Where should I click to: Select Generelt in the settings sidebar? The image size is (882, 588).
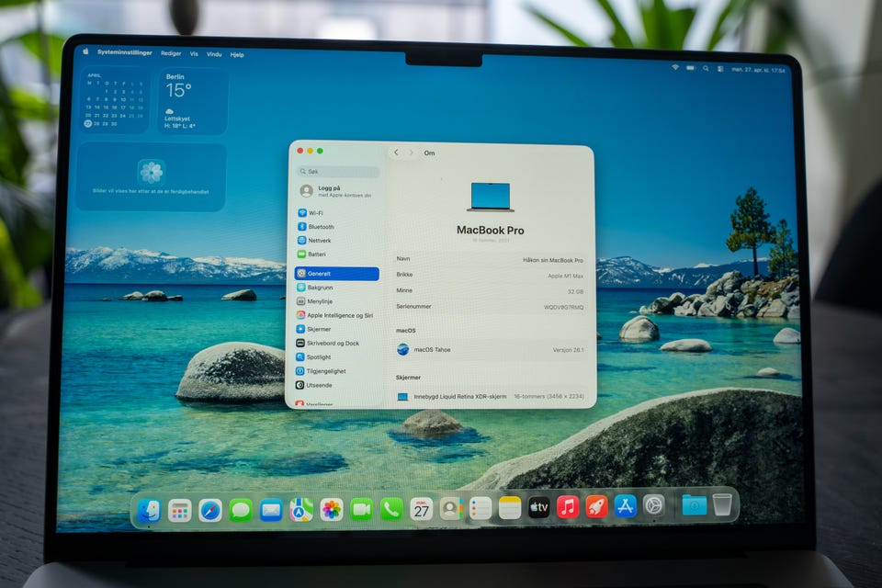(x=336, y=274)
